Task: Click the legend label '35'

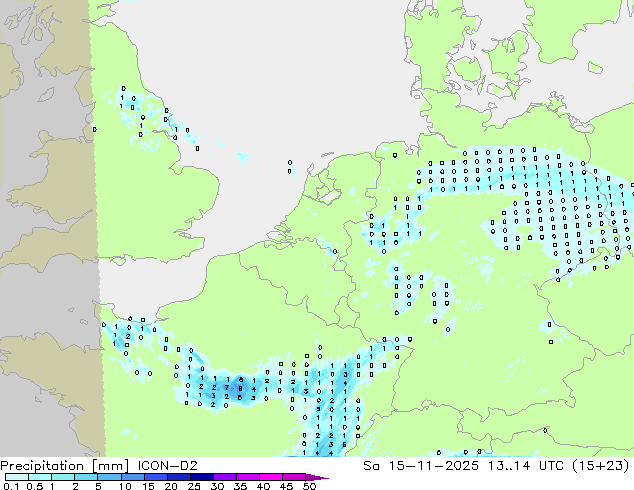Action: pos(240,486)
